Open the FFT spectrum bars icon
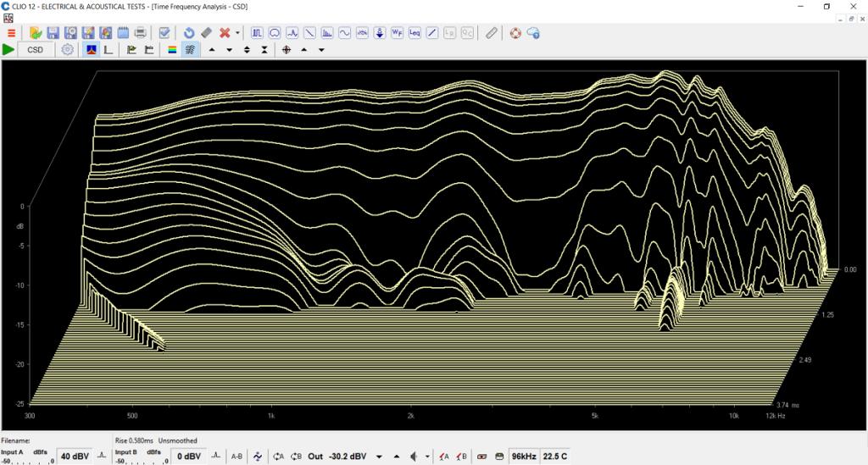The height and width of the screenshot is (465, 868). pos(327,33)
